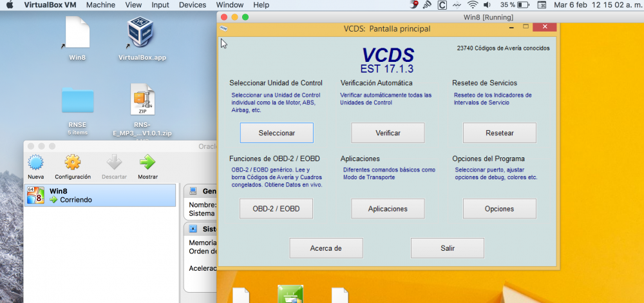The height and width of the screenshot is (303, 644).
Task: Click 'Funciones de OBD-2 / EOBD' heading
Action: tap(274, 159)
